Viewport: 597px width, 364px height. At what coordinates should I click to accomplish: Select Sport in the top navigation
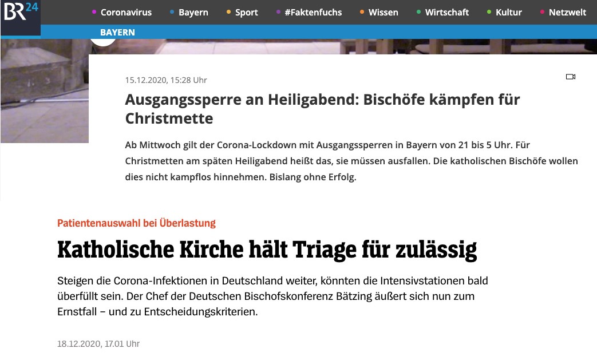[246, 13]
